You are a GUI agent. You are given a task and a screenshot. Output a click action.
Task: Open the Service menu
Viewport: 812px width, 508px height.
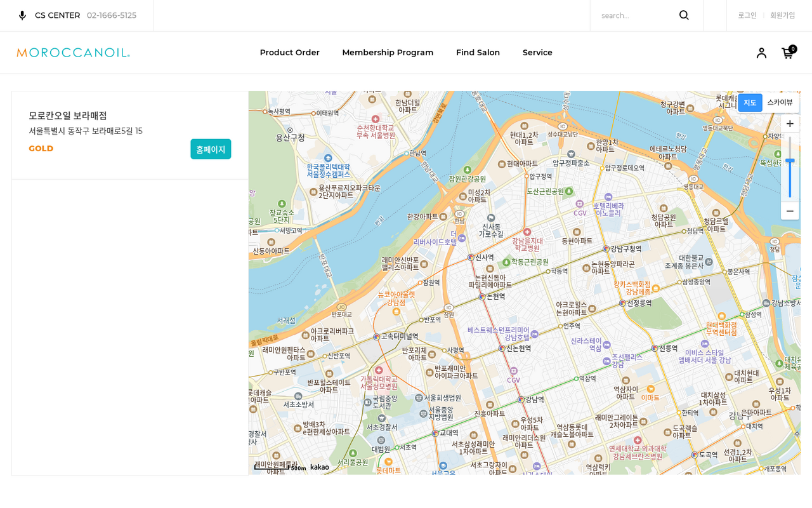coord(537,53)
